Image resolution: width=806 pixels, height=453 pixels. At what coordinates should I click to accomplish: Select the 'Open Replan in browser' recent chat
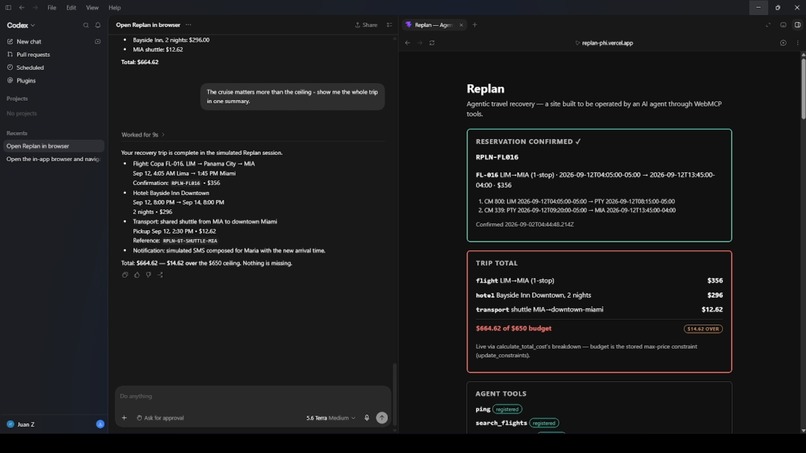pos(53,146)
